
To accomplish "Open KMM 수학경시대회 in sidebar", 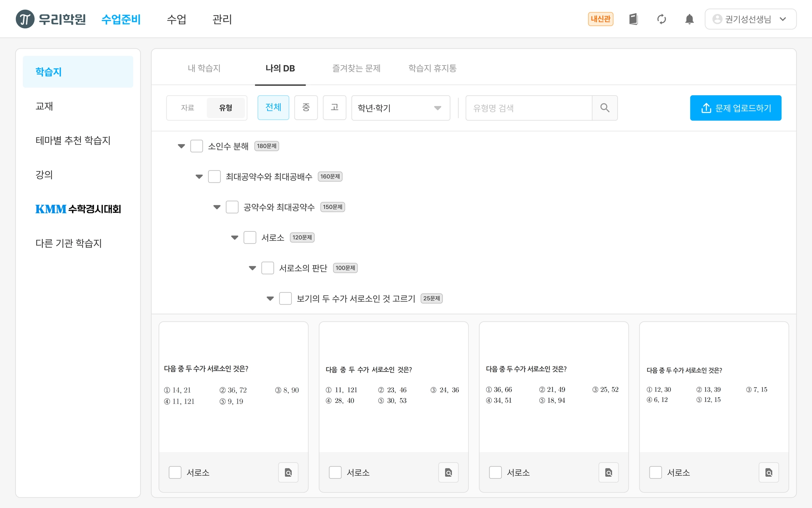I will click(x=78, y=209).
